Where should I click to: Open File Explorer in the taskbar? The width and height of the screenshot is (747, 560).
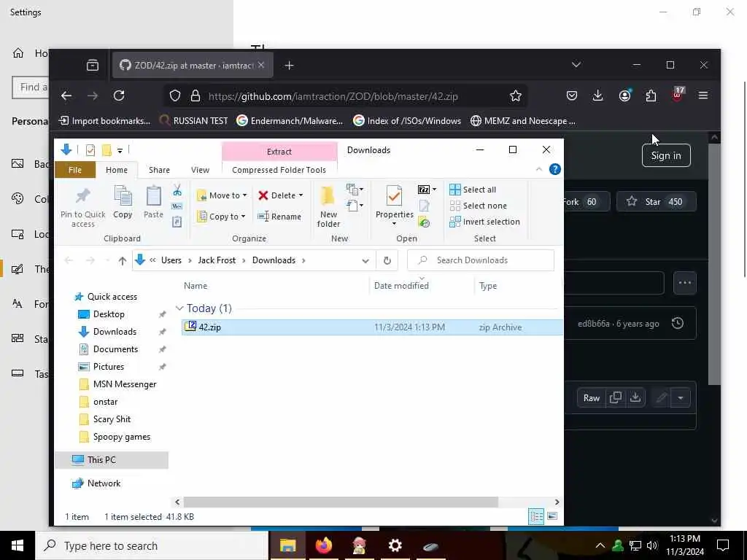click(287, 545)
